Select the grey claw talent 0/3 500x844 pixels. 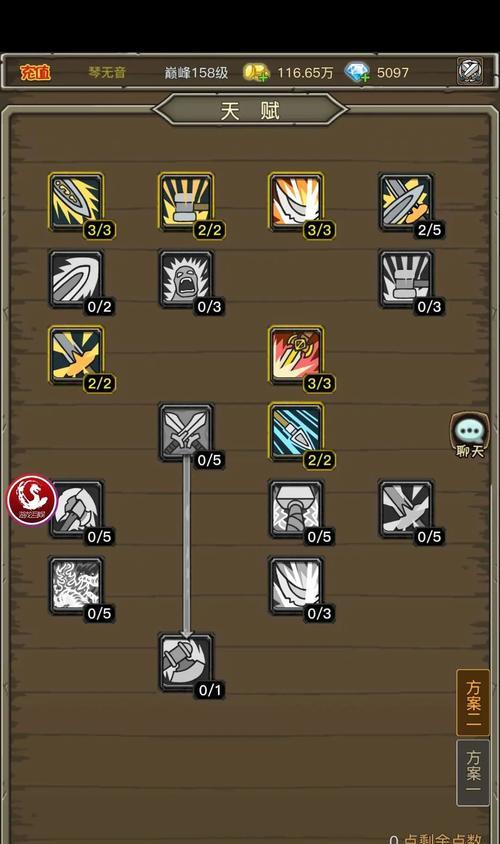296,586
